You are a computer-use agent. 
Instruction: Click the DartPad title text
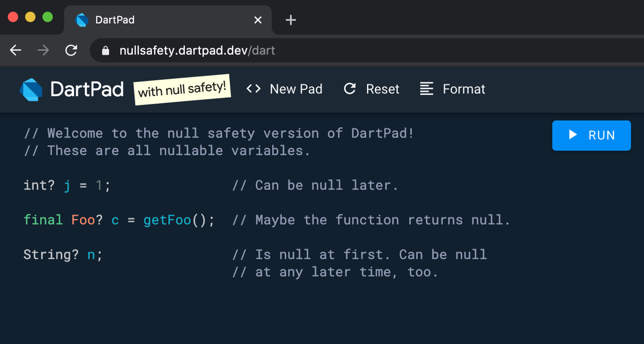87,89
